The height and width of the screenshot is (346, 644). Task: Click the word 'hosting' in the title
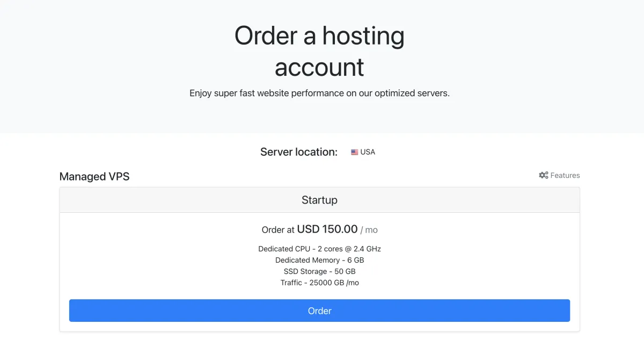[363, 36]
